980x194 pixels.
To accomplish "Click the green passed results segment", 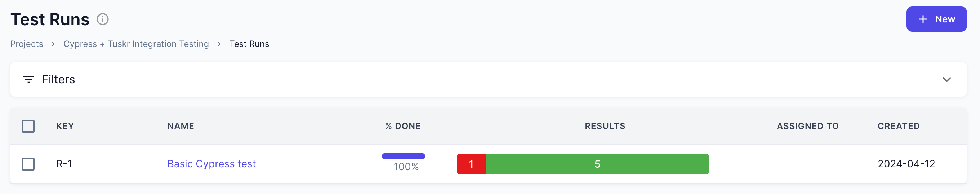I will click(597, 164).
